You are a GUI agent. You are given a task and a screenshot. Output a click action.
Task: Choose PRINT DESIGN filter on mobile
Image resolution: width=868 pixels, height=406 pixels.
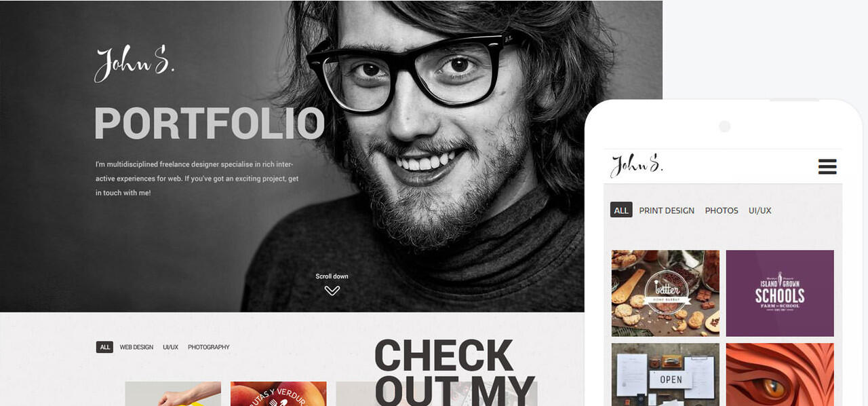coord(667,210)
